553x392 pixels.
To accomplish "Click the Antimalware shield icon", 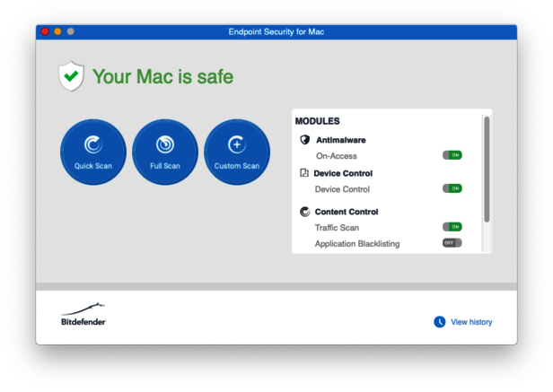I will click(x=304, y=140).
